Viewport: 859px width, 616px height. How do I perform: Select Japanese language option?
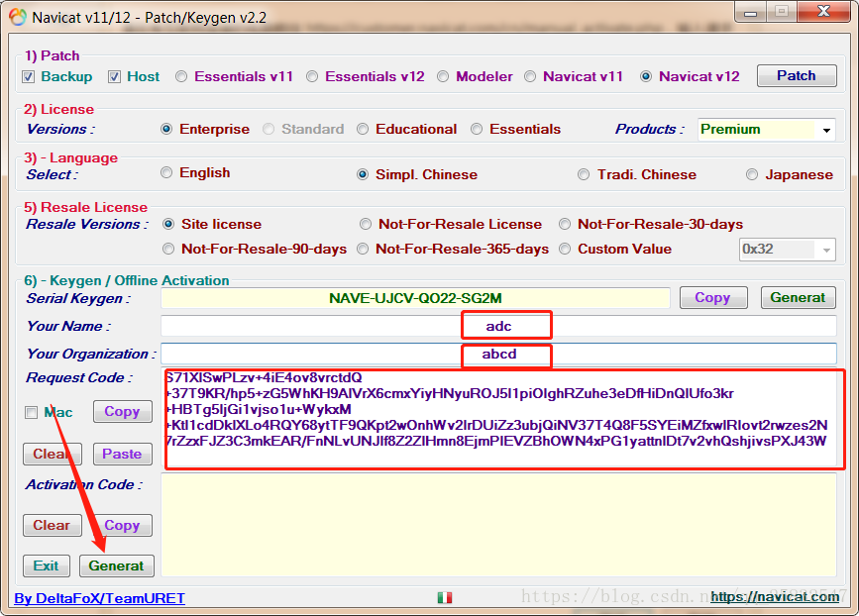coord(752,174)
